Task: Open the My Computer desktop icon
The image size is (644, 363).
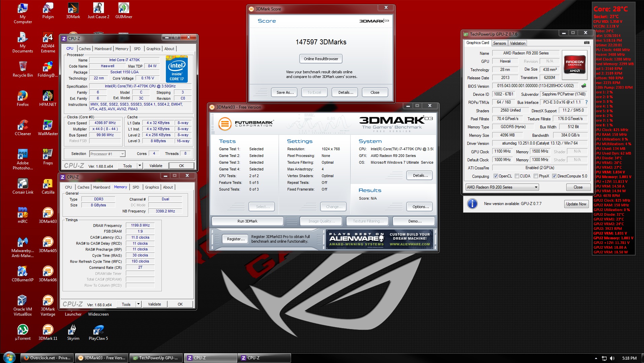Action: (x=23, y=13)
